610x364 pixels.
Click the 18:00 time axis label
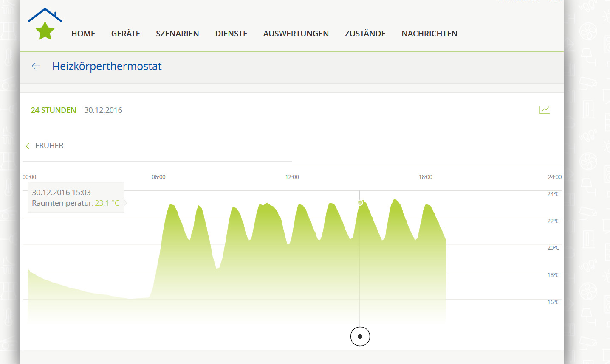425,177
